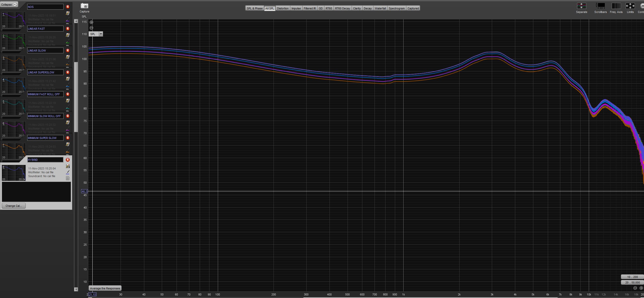Save the HYBRID measurement via disk icon
This screenshot has width=644, height=298.
(68, 166)
